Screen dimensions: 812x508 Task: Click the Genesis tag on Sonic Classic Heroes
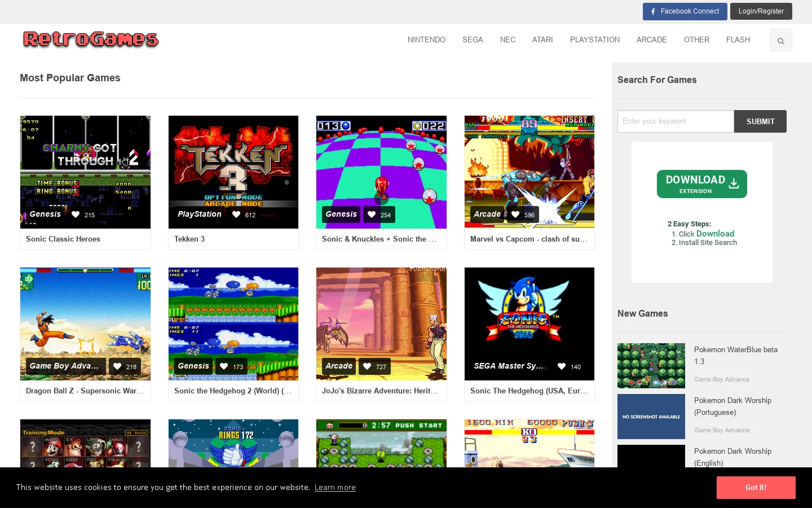[x=45, y=214]
